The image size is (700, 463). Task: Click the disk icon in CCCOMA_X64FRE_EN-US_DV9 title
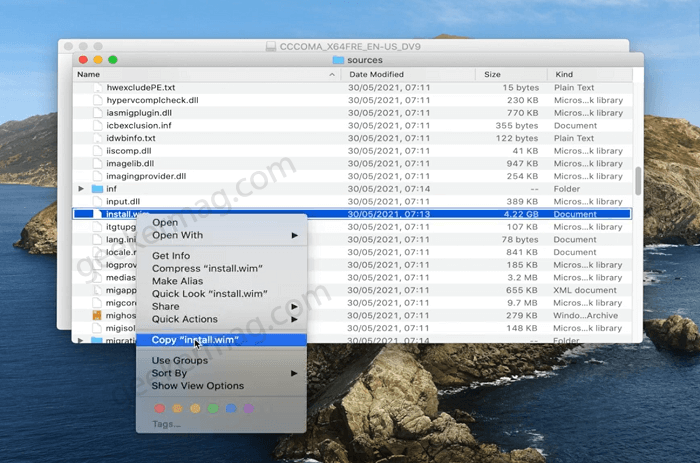point(271,46)
